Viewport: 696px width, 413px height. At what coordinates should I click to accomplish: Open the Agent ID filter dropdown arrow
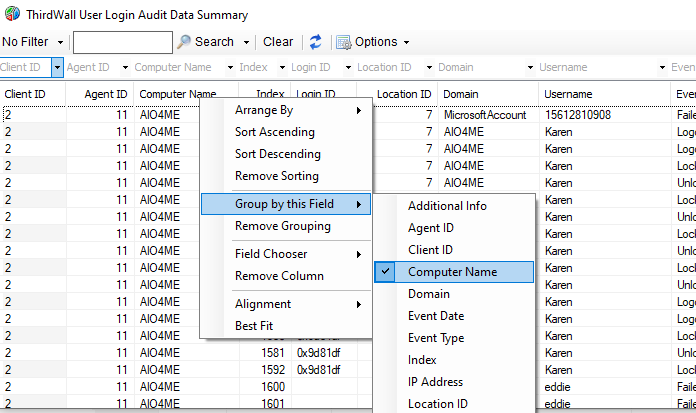(x=125, y=68)
